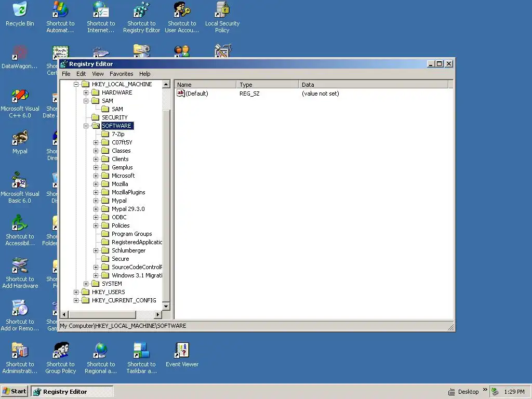The width and height of the screenshot is (532, 399).
Task: Expand the HKEY_CURRENT_CONFIG key
Action: point(76,300)
